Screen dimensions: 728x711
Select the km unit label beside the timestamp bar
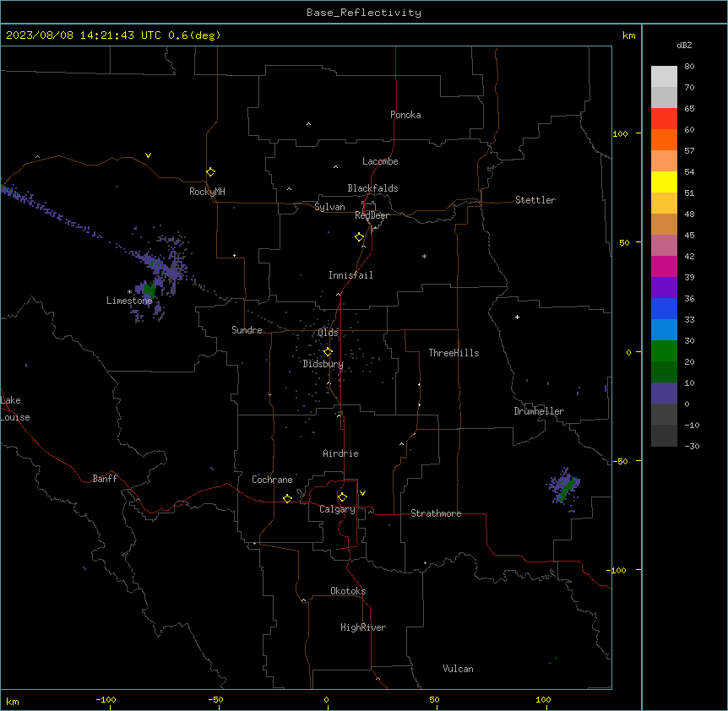pyautogui.click(x=629, y=35)
